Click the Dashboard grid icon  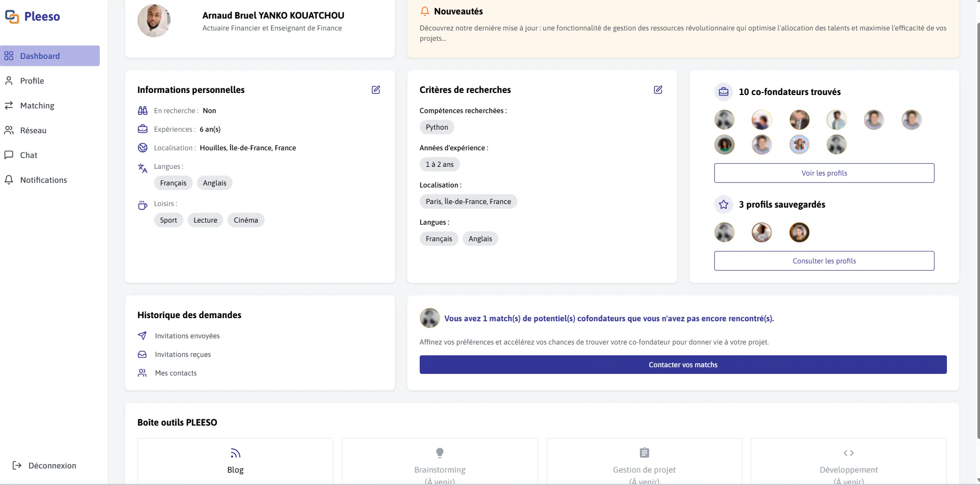coord(9,56)
